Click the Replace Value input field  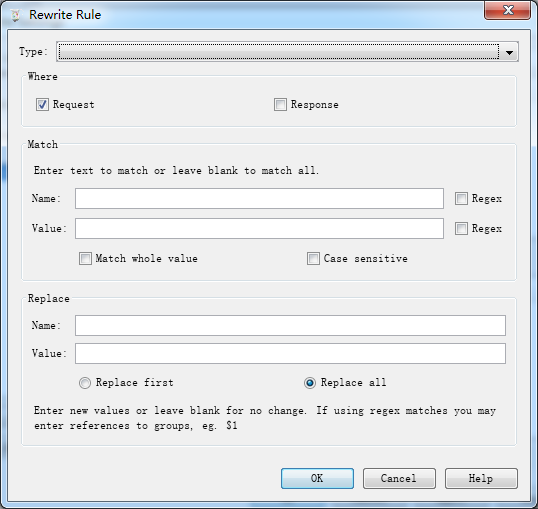[290, 354]
